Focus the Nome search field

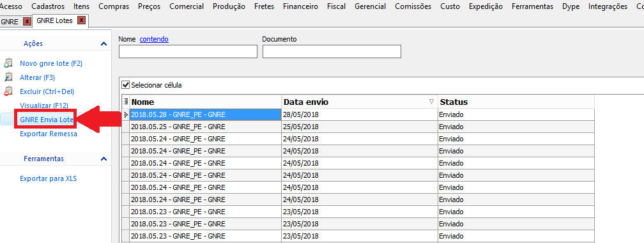pyautogui.click(x=188, y=51)
